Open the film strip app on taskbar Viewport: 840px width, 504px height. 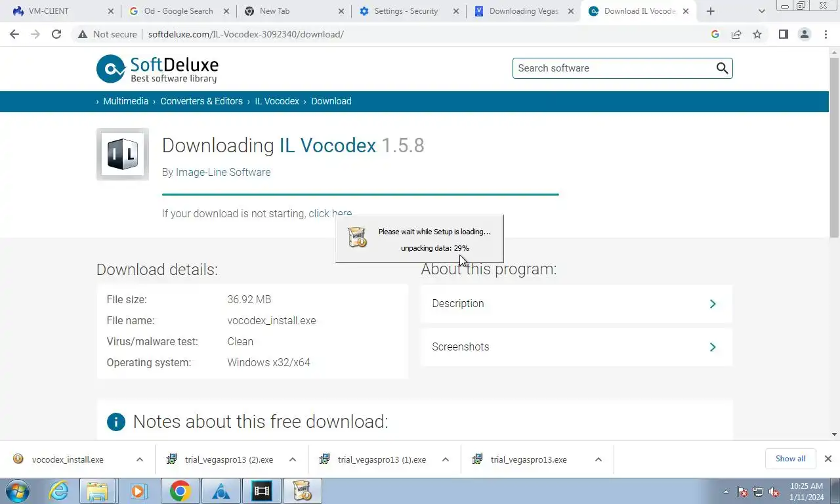click(261, 491)
